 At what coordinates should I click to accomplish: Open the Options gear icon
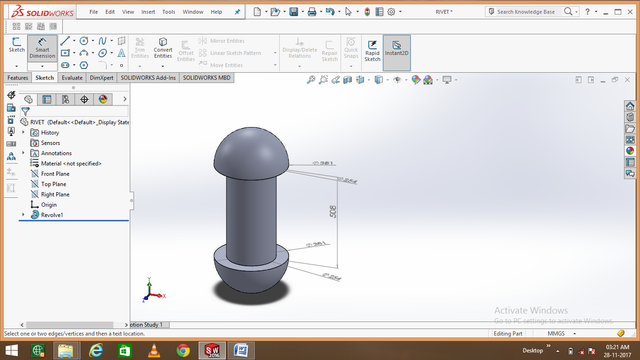click(x=391, y=12)
